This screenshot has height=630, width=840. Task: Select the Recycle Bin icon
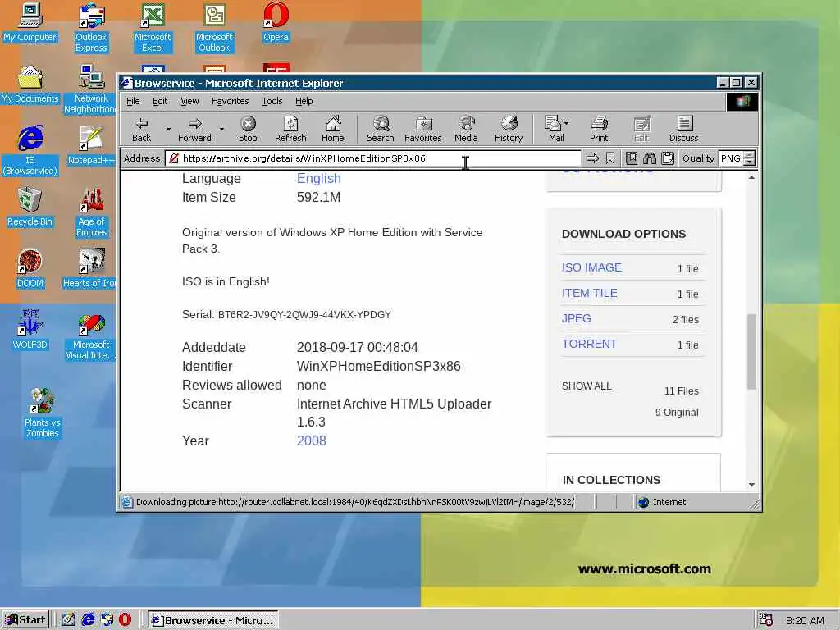point(30,208)
